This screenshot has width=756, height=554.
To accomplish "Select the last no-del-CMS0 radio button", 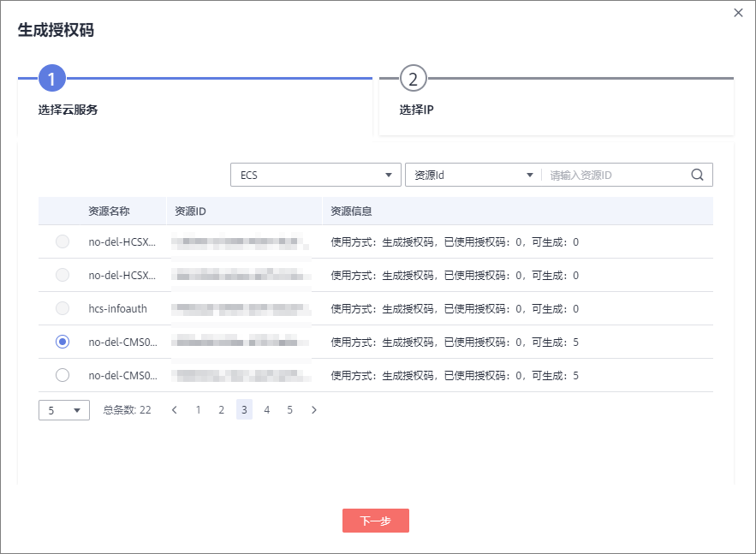I will pyautogui.click(x=63, y=375).
